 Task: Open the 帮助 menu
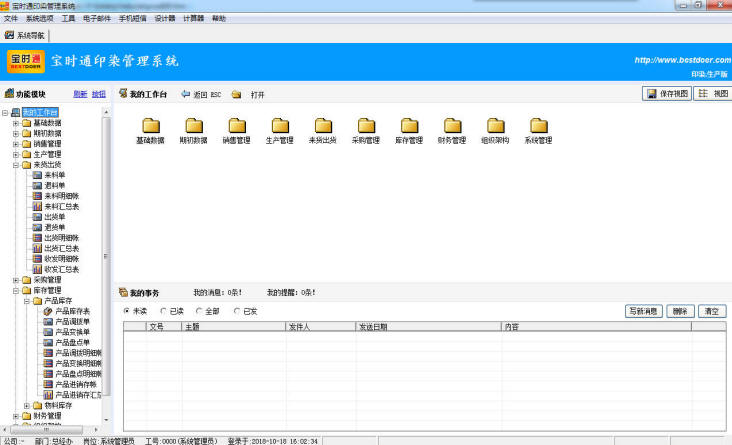point(218,18)
